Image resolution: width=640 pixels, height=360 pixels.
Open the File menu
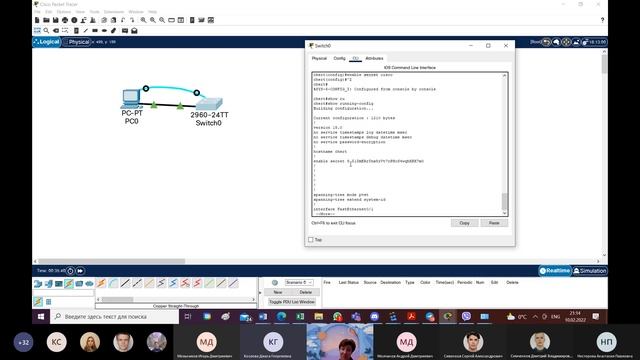(x=37, y=12)
